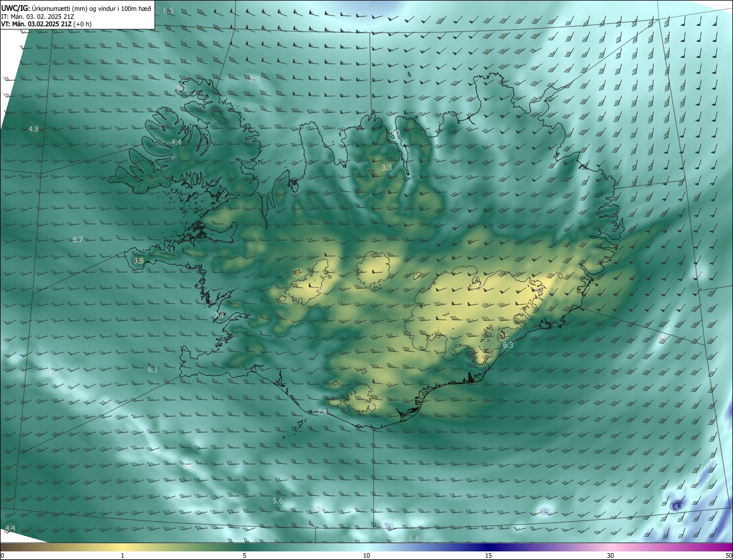Click the "IT: Mán. 03. 02. 2025 21Z" line
733x560 pixels.
pos(37,16)
